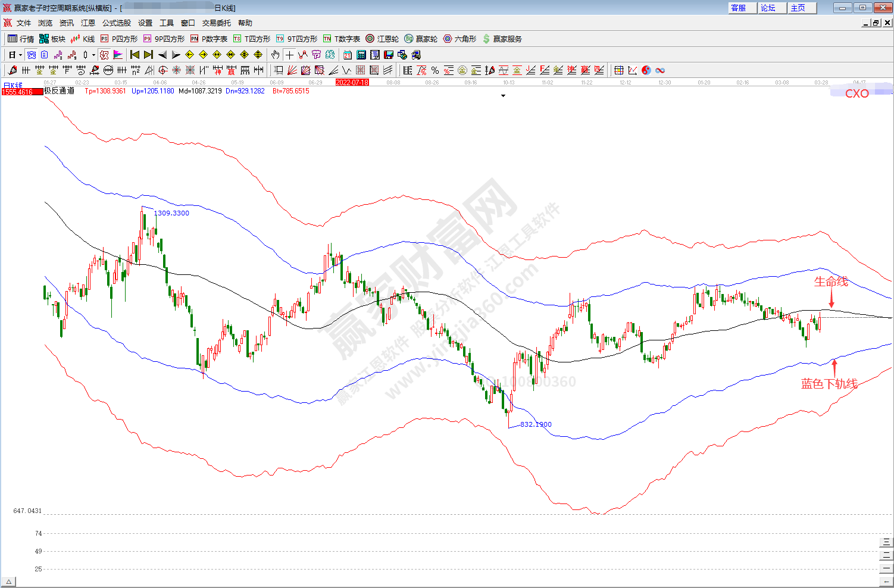Click the highlighted 2022-07-18 date marker
Screen dimensions: 894x588
click(x=352, y=83)
